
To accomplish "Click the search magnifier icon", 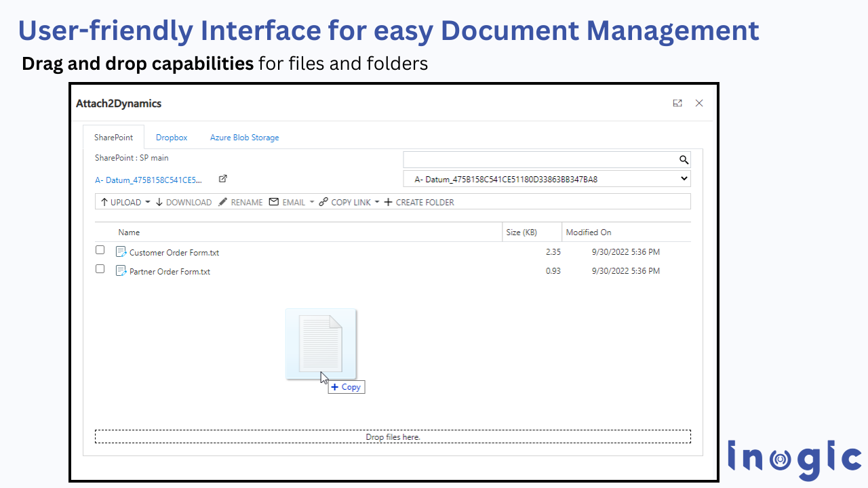I will point(684,160).
